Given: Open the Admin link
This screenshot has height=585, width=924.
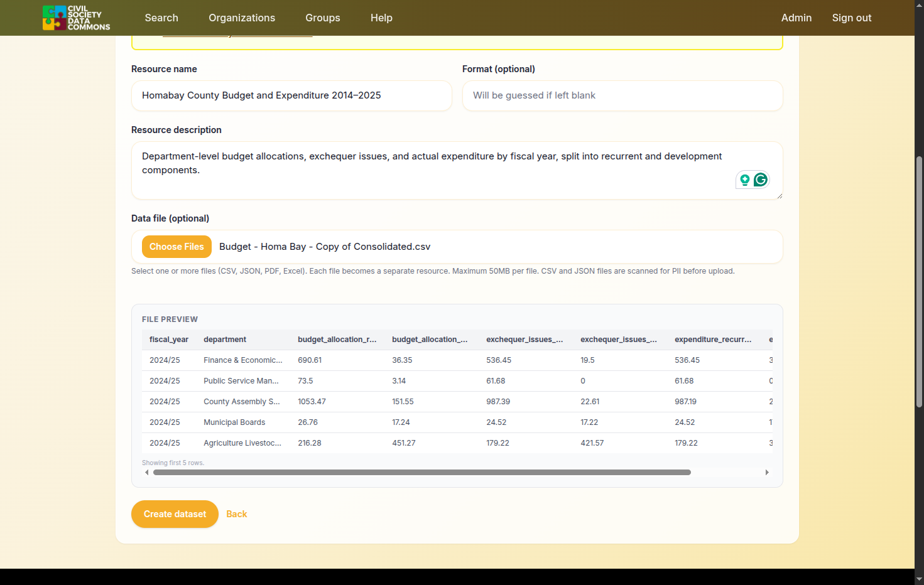Looking at the screenshot, I should click(796, 18).
